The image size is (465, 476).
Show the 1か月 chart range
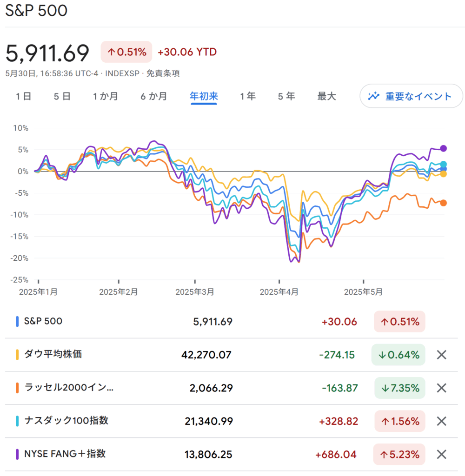point(106,96)
